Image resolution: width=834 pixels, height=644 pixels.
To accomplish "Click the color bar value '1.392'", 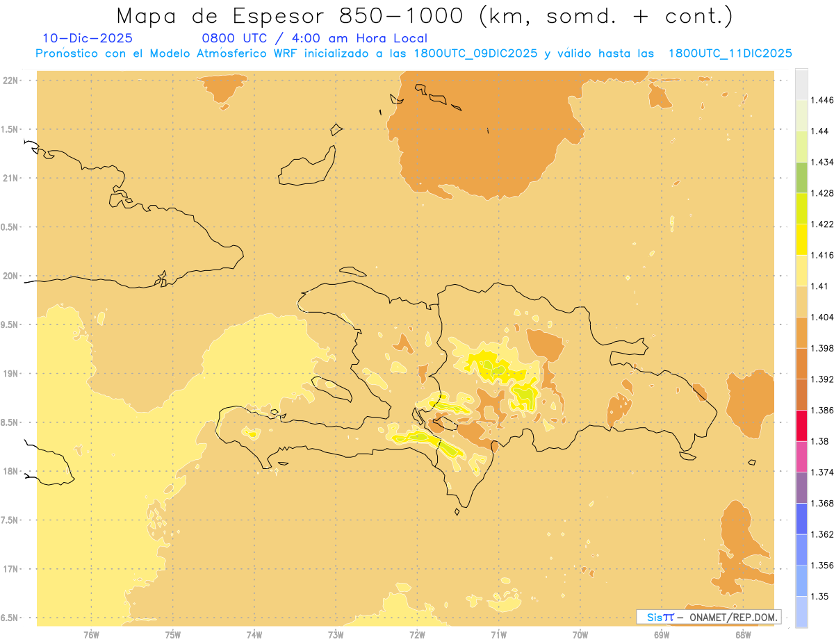I will (821, 379).
